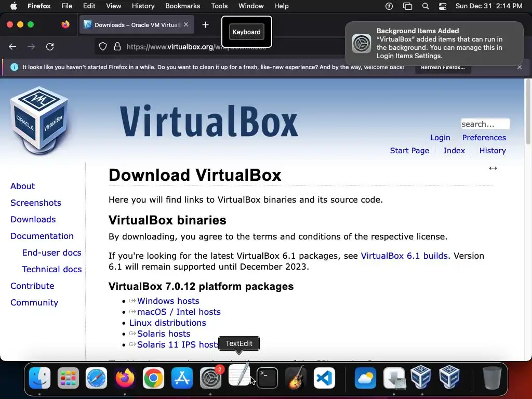Click the accessibility icon in menu bar

click(x=389, y=6)
